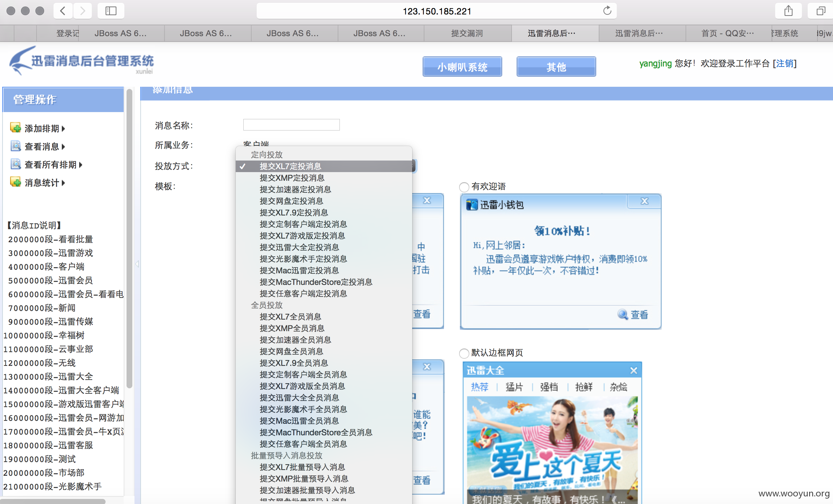The image size is (833, 504).
Task: Close the 迅雷大全 preview window
Action: coord(633,370)
